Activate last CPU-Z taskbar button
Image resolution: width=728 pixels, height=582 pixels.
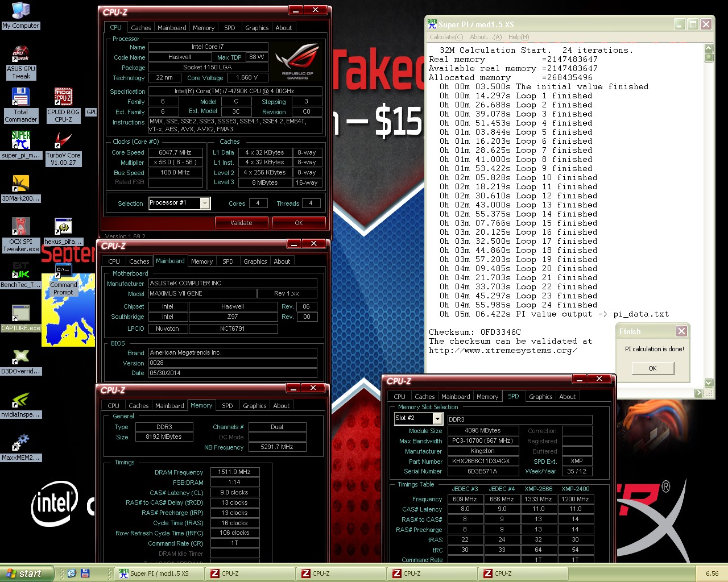(x=523, y=573)
